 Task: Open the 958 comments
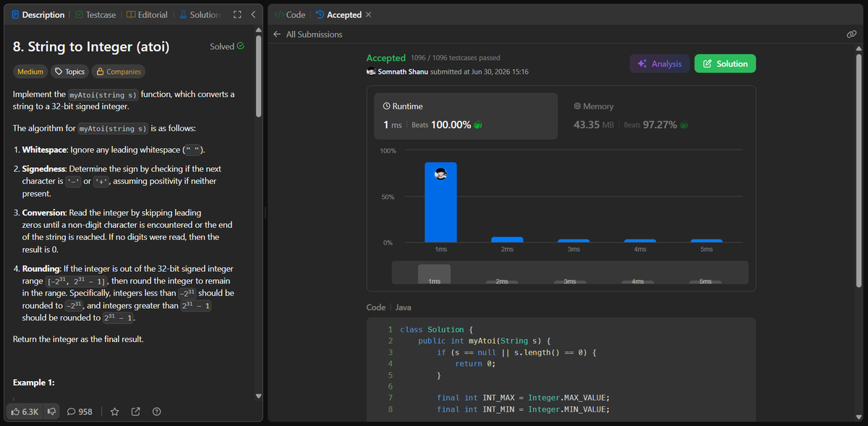pyautogui.click(x=80, y=412)
